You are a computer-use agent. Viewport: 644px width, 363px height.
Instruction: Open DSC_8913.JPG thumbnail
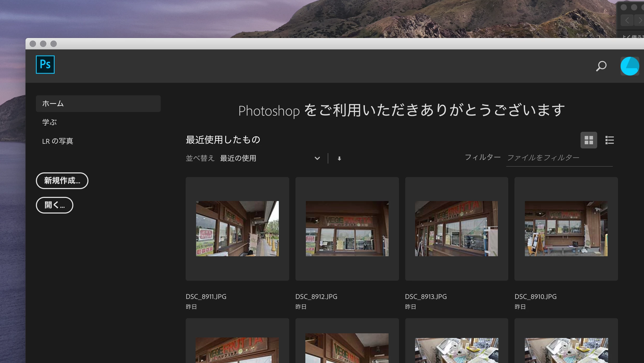click(x=456, y=229)
